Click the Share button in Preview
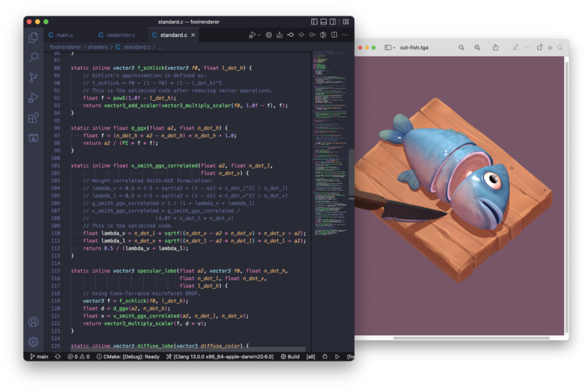 (495, 47)
